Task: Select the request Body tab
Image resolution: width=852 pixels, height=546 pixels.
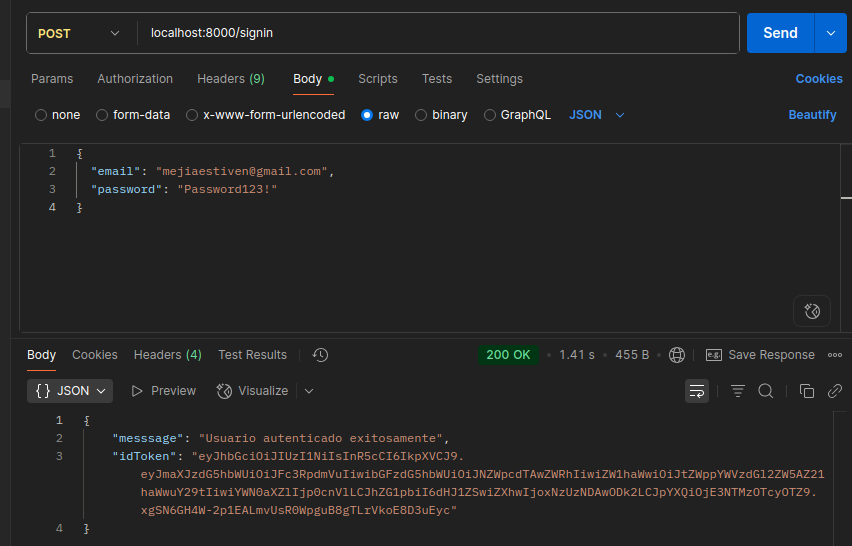Action: pyautogui.click(x=313, y=79)
